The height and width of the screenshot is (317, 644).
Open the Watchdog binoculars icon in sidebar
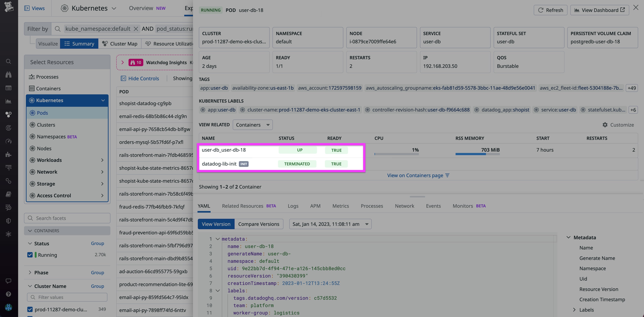click(x=9, y=74)
